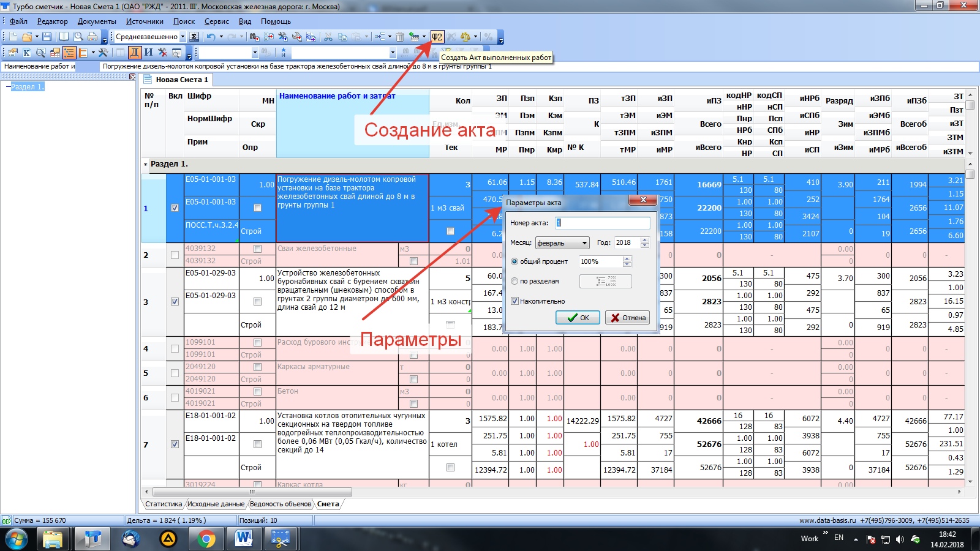Viewport: 980px width, 551px height.
Task: Click 'Отмена' in Параметры акта dialog
Action: click(628, 318)
